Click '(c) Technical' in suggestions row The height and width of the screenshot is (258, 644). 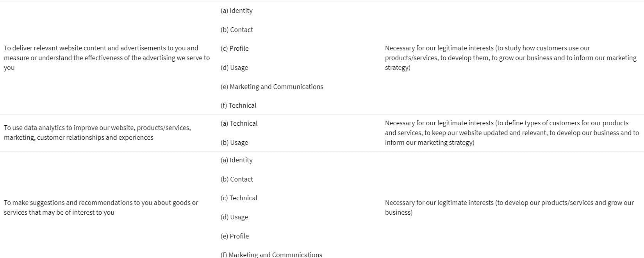(239, 198)
